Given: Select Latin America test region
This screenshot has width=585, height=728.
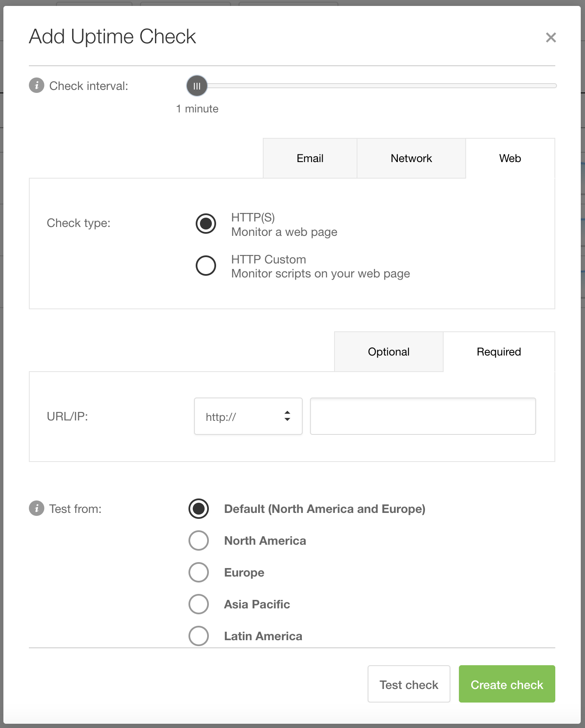Looking at the screenshot, I should tap(199, 636).
